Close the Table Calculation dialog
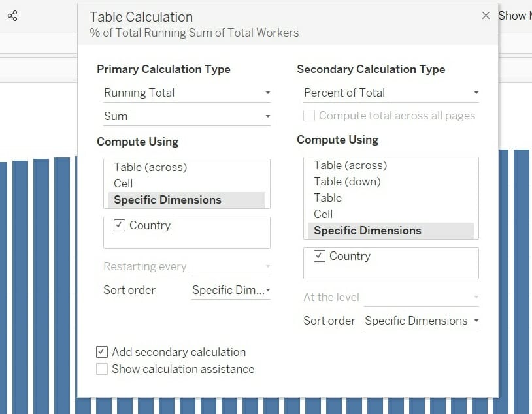This screenshot has height=414, width=532. pos(486,16)
